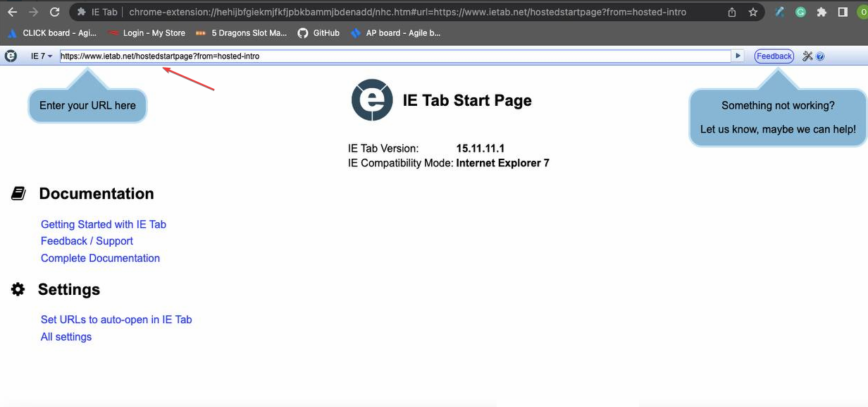The image size is (868, 407).
Task: Open the IE 7 compatibility mode dropdown
Action: pyautogui.click(x=42, y=56)
